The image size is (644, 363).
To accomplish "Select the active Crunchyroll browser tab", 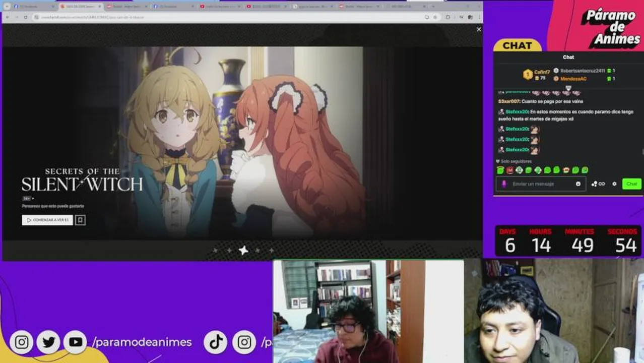I will pos(81,7).
